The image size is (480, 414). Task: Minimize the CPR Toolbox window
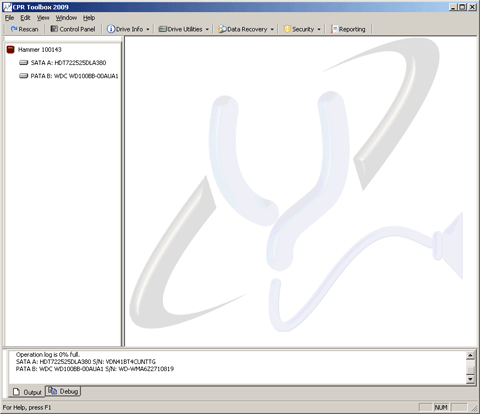click(x=453, y=7)
